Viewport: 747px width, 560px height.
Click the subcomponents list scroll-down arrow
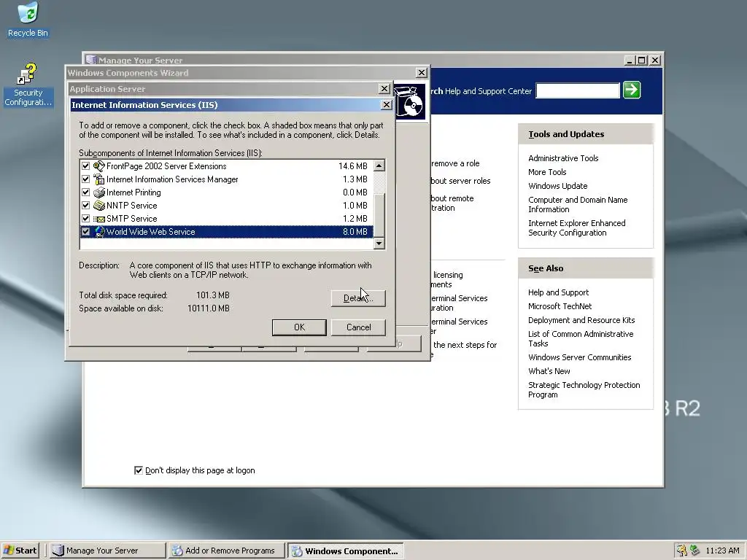click(379, 243)
